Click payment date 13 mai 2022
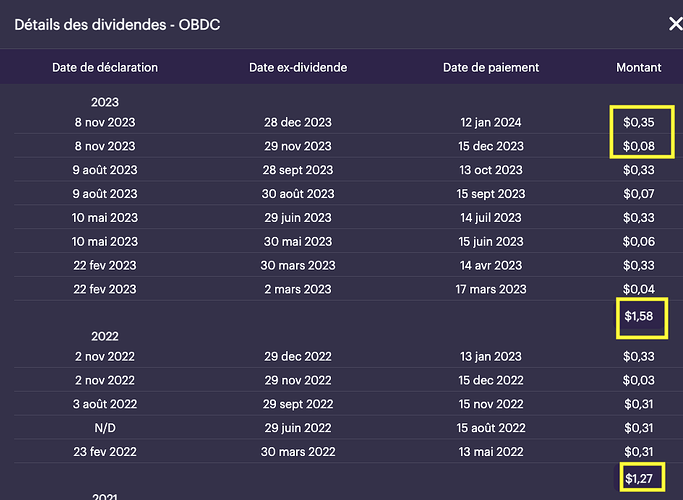683x500 pixels. [x=491, y=452]
